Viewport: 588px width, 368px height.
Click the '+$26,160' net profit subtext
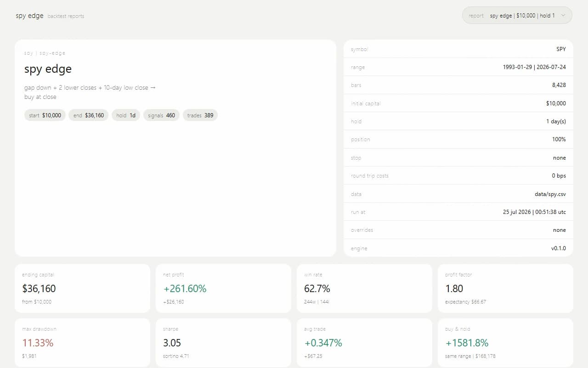[x=174, y=302]
